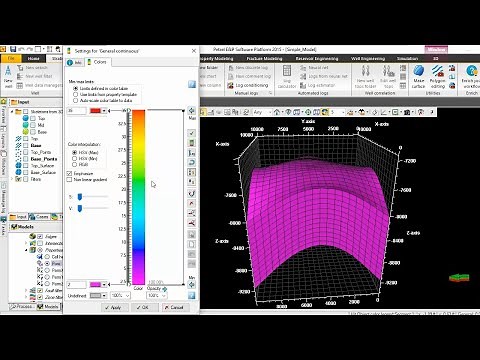The height and width of the screenshot is (360, 480).
Task: Click the camera icon in 3D window toolbar
Action: tap(407, 112)
